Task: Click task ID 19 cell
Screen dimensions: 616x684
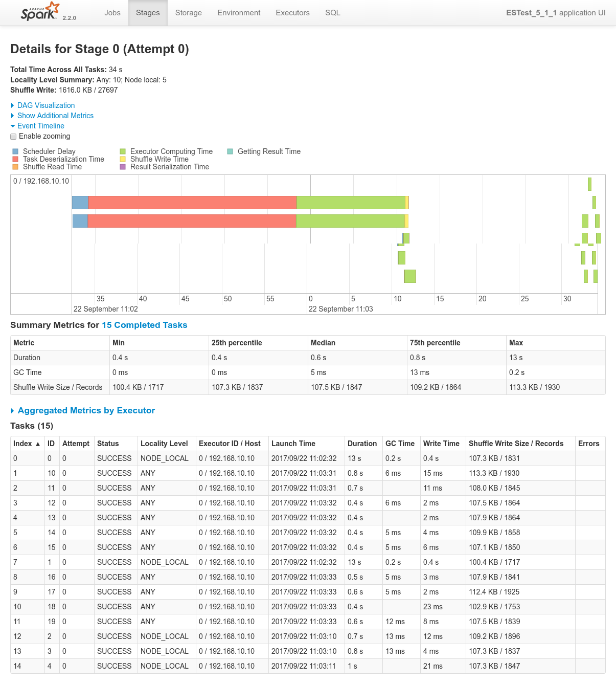Action: [52, 622]
